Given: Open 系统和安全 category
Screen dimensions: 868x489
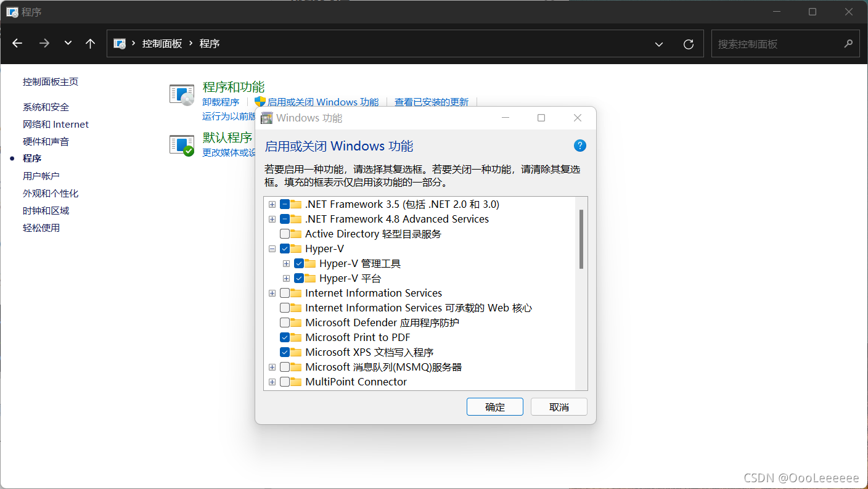Looking at the screenshot, I should coord(46,107).
